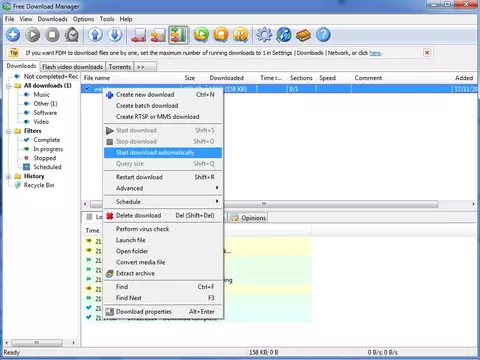Open the settings gear toolbar icon
This screenshot has height=360, width=480.
click(x=264, y=35)
